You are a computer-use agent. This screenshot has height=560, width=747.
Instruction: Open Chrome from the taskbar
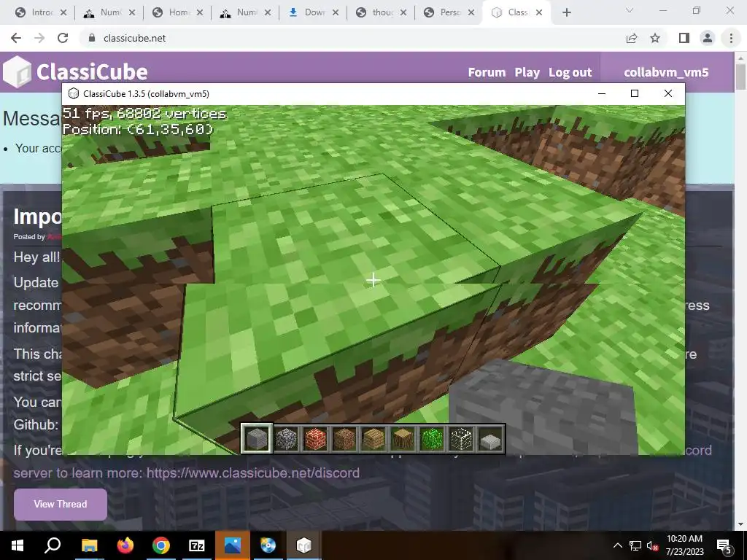(161, 545)
